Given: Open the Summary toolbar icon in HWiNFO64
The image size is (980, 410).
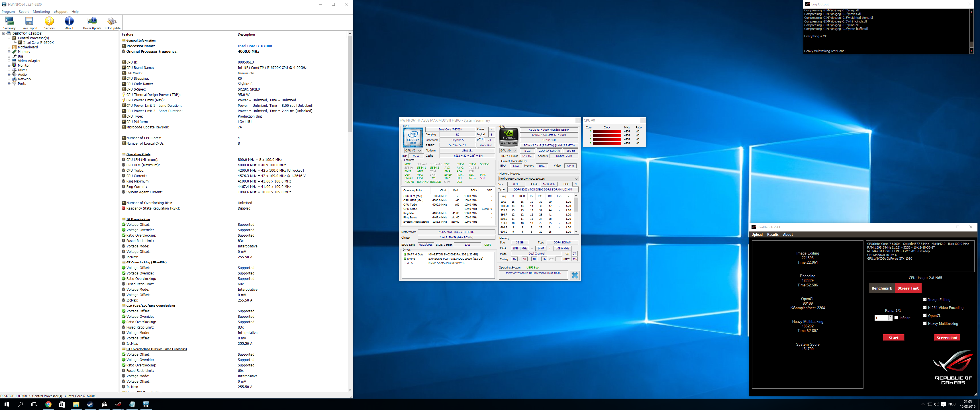Looking at the screenshot, I should click(x=9, y=23).
